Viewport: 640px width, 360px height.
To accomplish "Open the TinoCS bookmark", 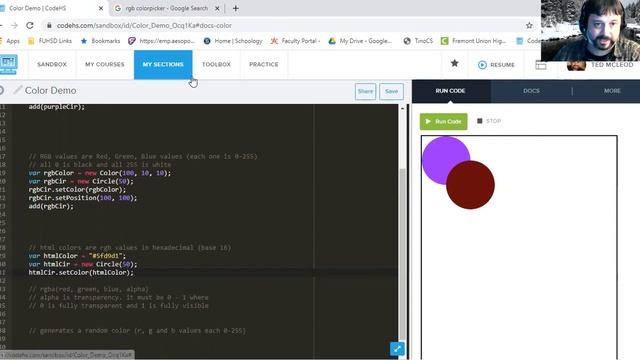I will tap(418, 41).
